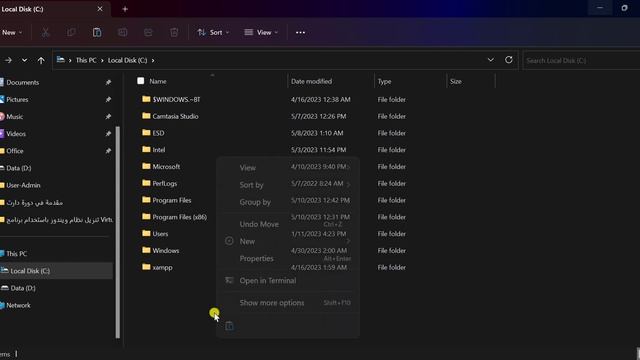Screen dimensions: 640x360
Task: Unpin Pictures using its pin icon
Action: (x=108, y=100)
